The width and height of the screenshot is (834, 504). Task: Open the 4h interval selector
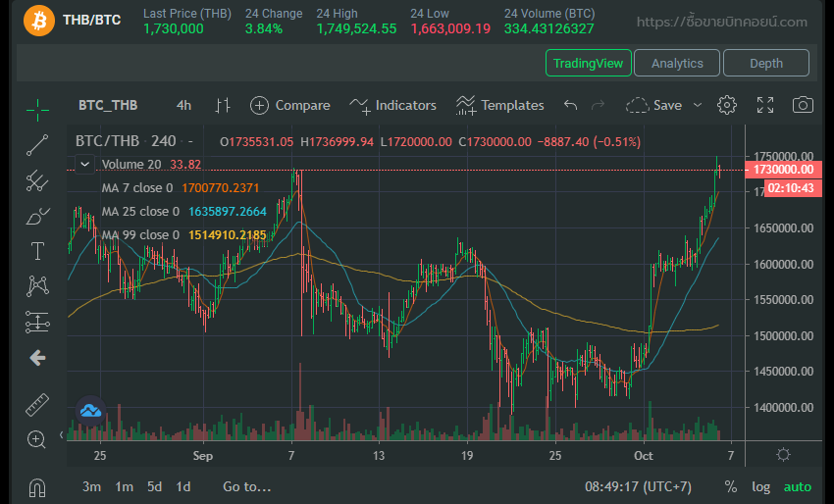click(x=183, y=105)
